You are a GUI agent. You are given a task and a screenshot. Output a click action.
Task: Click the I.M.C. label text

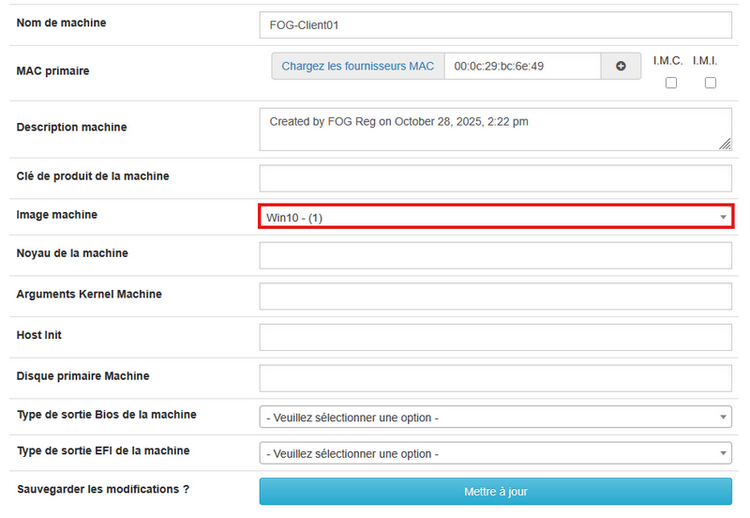[668, 61]
